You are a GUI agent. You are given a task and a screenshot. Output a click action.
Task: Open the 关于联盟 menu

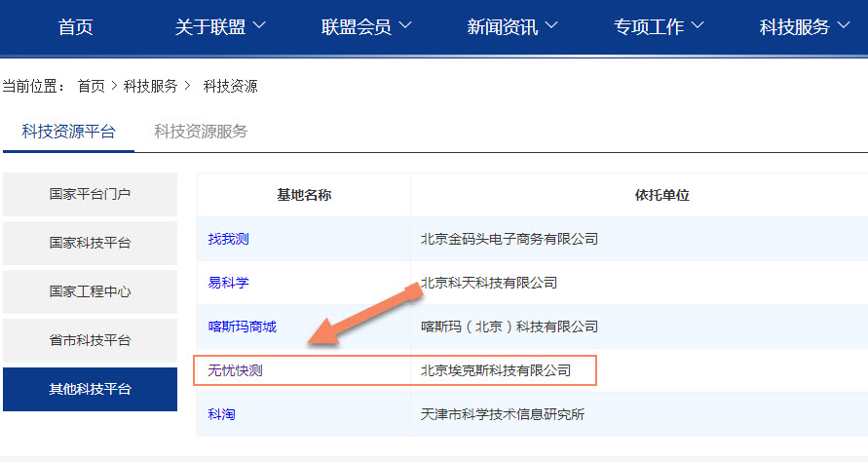tap(210, 26)
